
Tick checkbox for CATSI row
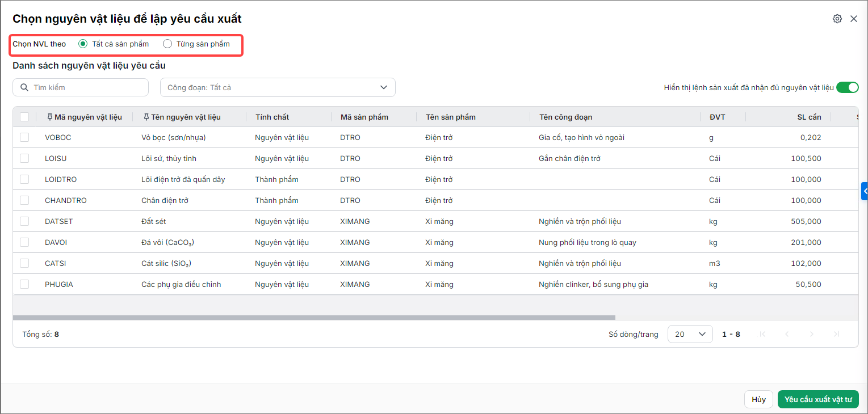[x=24, y=263]
